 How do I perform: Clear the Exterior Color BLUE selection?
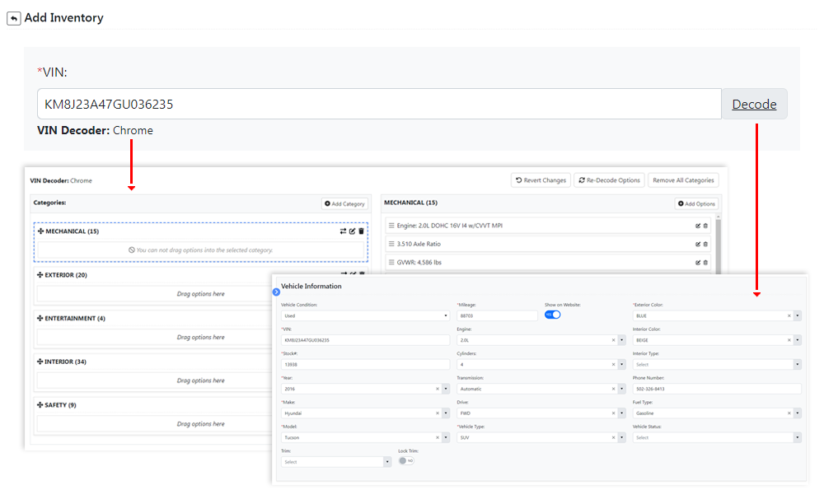tap(789, 315)
